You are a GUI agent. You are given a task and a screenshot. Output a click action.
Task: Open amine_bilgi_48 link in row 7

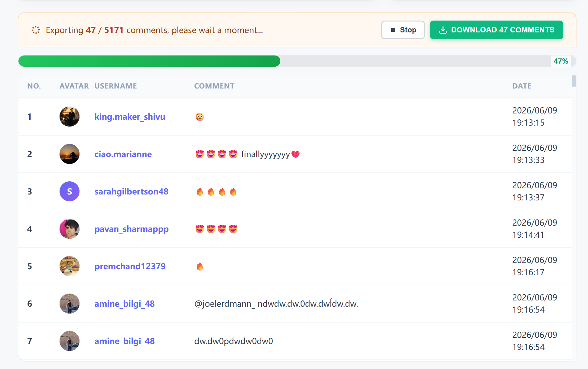point(124,341)
